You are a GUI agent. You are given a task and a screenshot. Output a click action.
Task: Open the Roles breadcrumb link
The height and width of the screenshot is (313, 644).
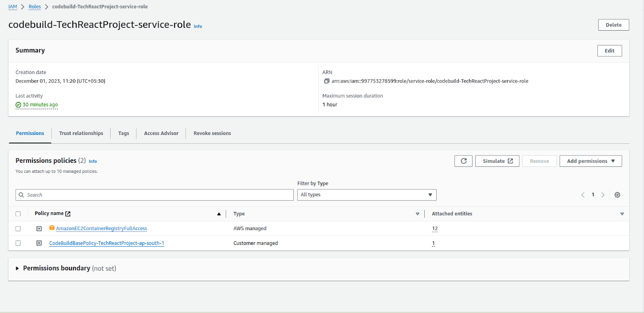(35, 7)
